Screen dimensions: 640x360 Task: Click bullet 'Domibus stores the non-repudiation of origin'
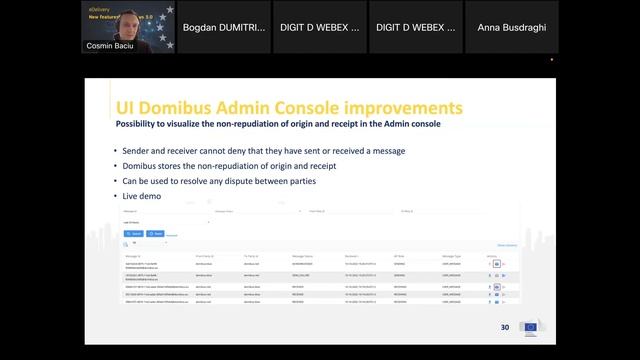(229, 166)
